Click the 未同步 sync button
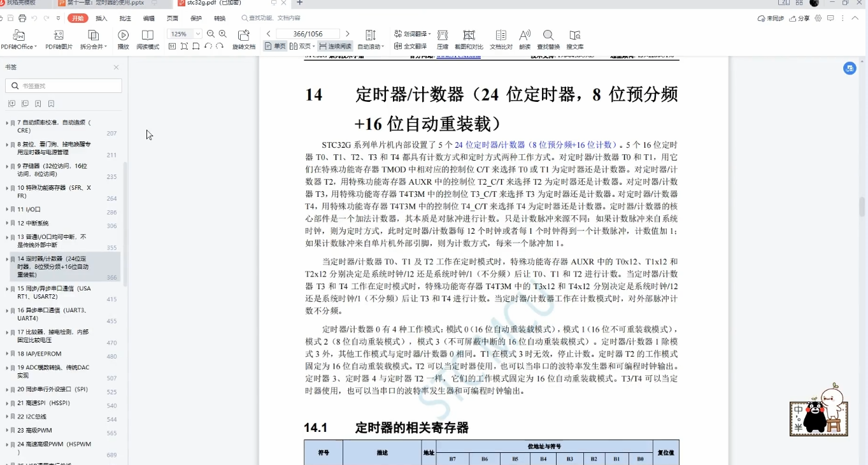The image size is (868, 465). click(771, 18)
